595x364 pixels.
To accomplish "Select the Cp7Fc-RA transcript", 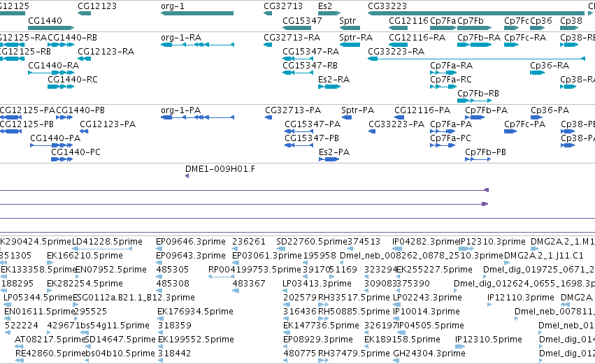I will [525, 37].
